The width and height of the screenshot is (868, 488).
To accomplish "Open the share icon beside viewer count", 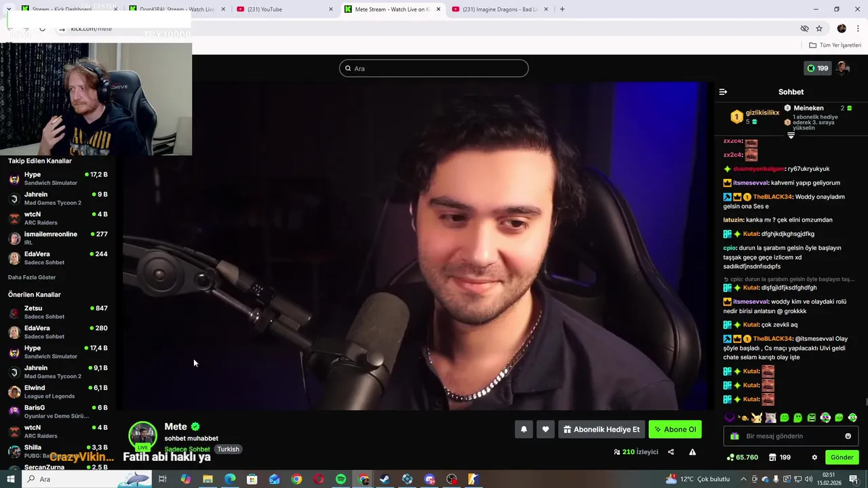I will point(671,452).
